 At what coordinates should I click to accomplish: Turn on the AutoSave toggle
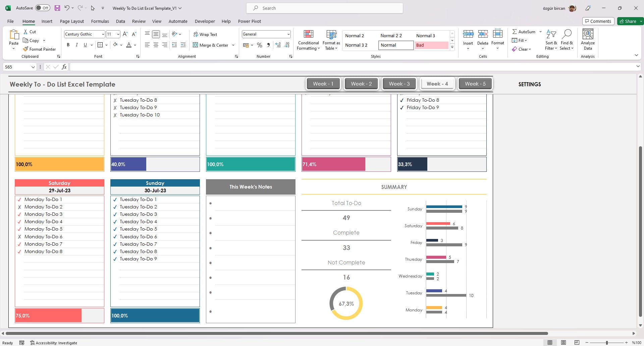click(x=43, y=7)
